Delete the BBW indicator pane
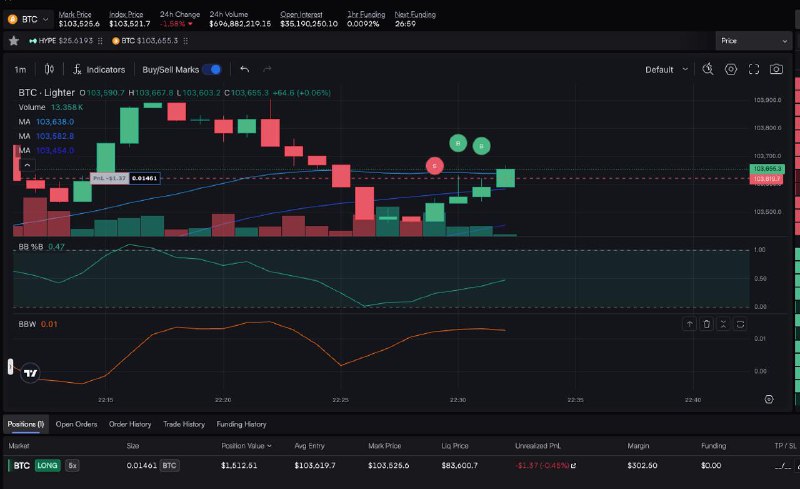This screenshot has width=800, height=489. 707,324
